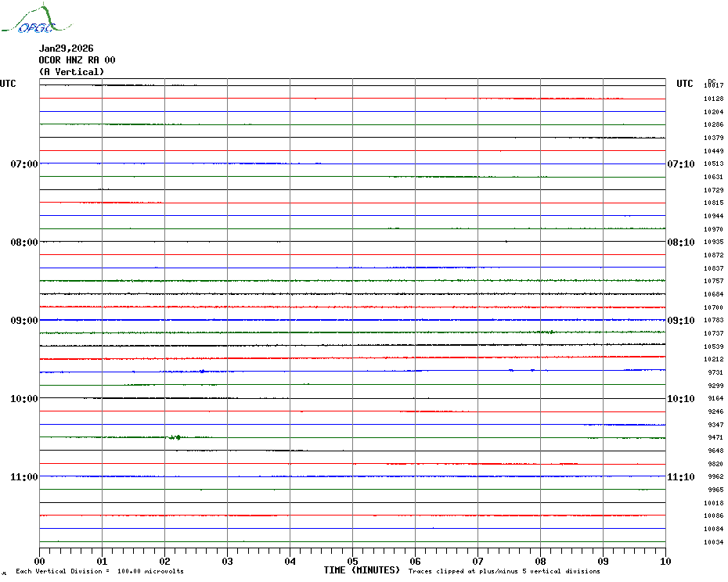Select the 09:00 marker on left axis
Viewport: 728px width, 582px height.
coord(24,321)
